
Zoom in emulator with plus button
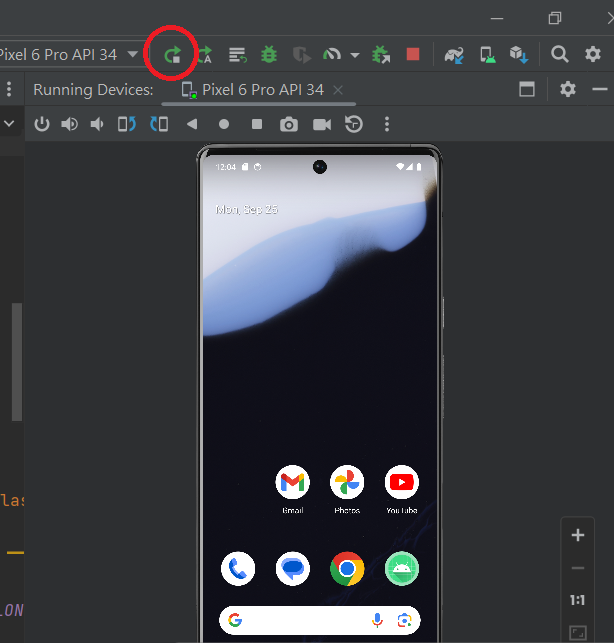577,535
